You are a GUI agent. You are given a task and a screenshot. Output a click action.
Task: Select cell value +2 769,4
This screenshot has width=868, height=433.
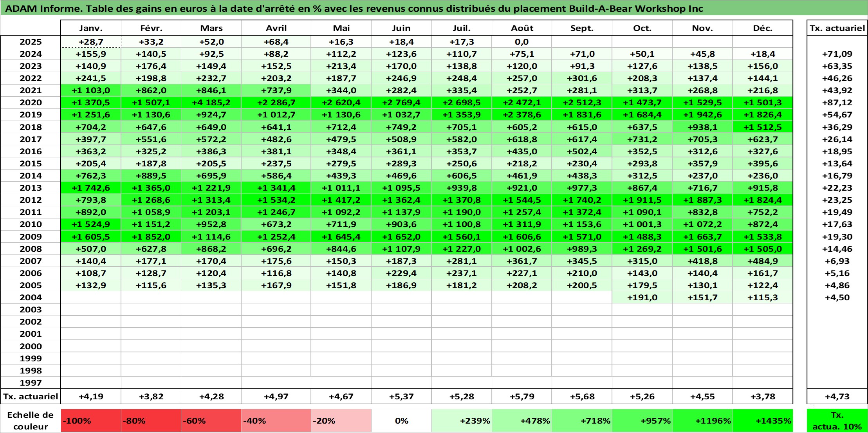point(401,103)
